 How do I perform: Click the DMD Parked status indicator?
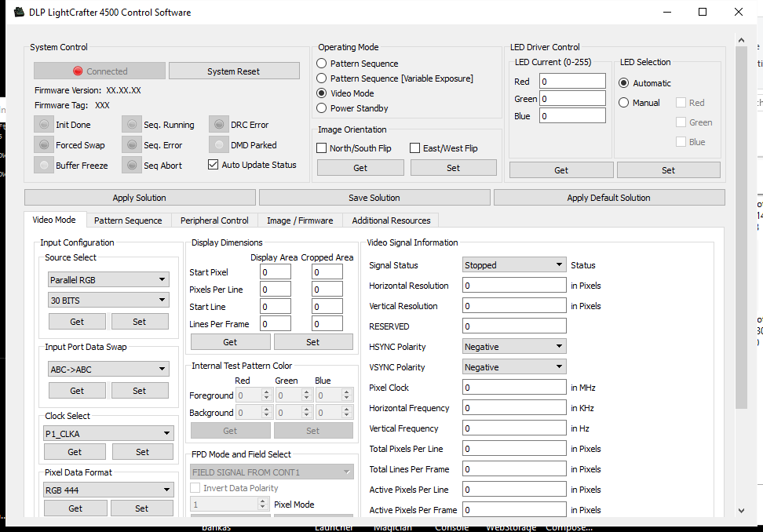point(219,145)
